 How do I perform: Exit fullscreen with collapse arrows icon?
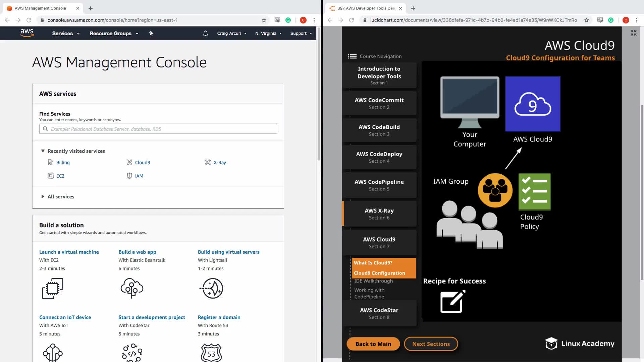633,33
